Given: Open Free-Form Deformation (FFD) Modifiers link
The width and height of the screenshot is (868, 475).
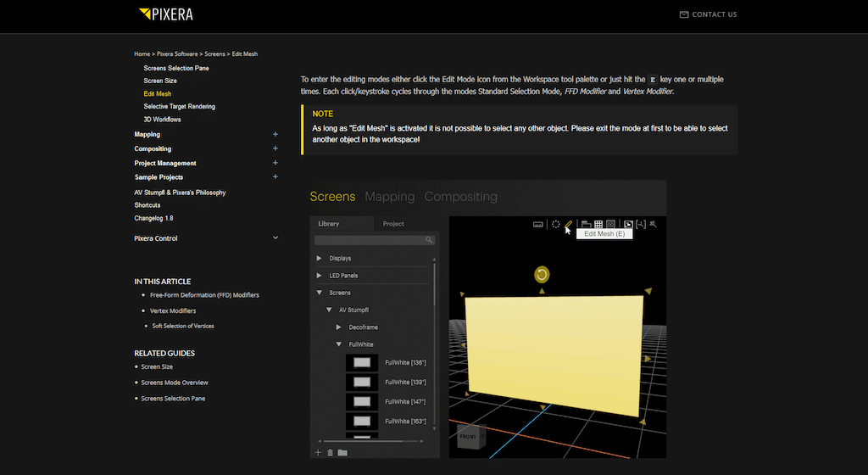Looking at the screenshot, I should click(x=204, y=295).
